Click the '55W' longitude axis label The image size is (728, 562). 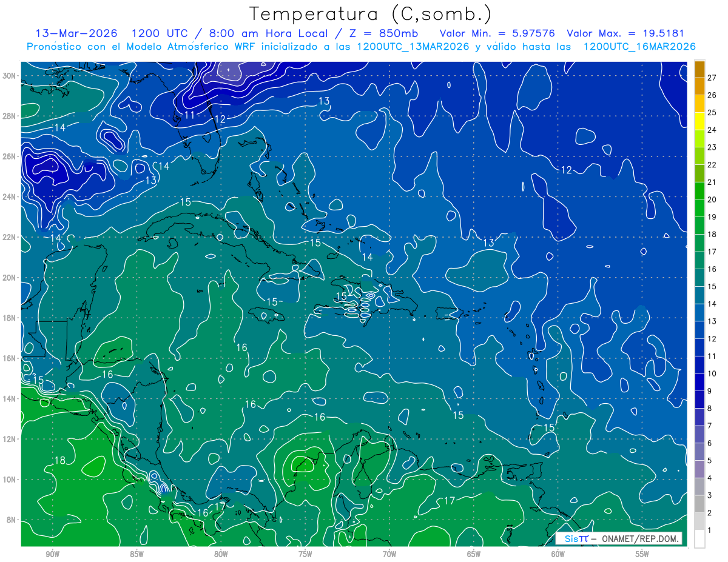(642, 554)
